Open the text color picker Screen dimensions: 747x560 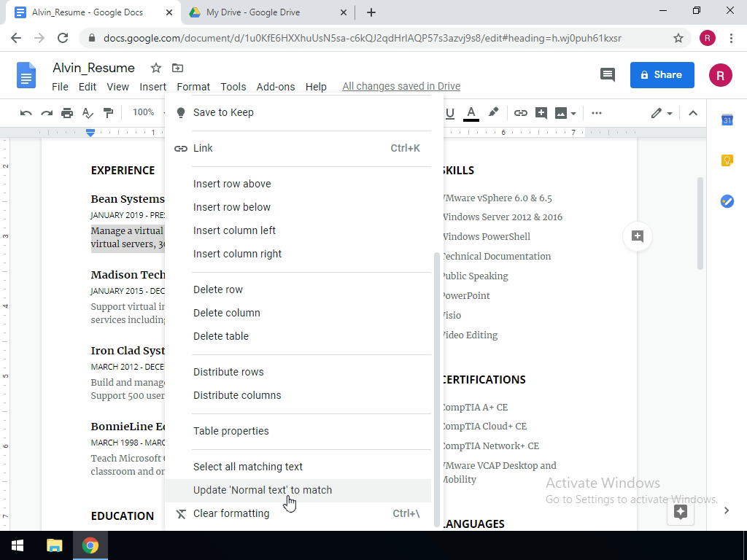(x=471, y=113)
